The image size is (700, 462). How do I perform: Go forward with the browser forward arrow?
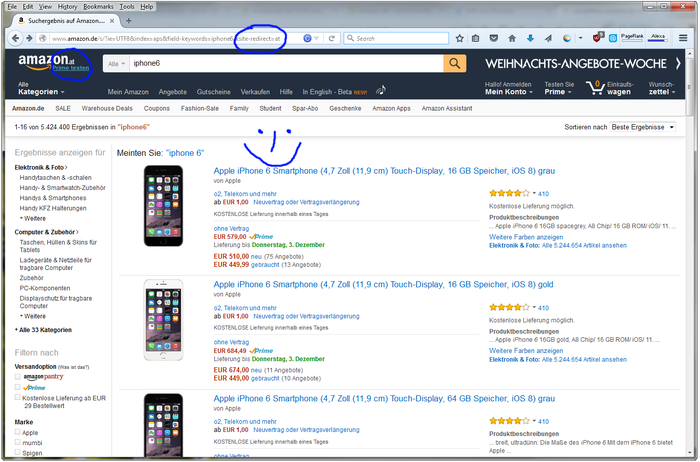(29, 38)
